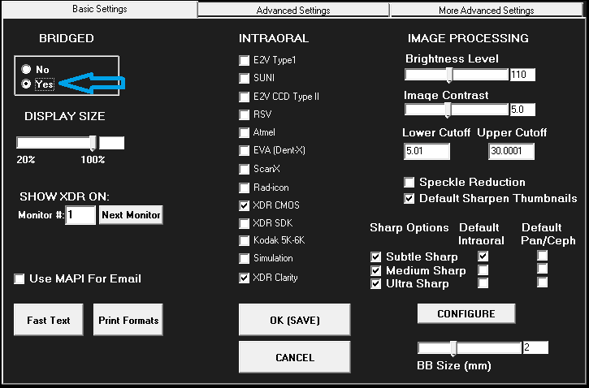This screenshot has height=388, width=589.
Task: Click the Image Contrast value field
Action: (523, 110)
